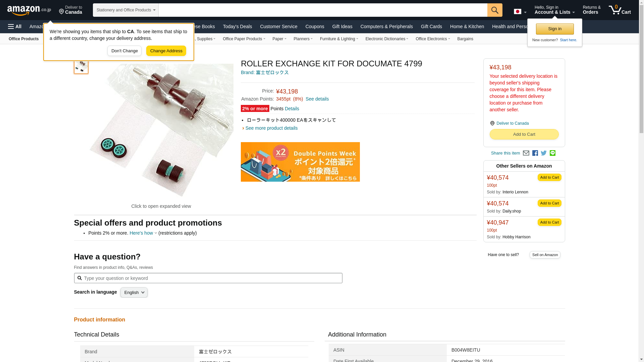Open Today's Deals in navigation bar
Viewport: 644px width, 362px height.
click(237, 26)
